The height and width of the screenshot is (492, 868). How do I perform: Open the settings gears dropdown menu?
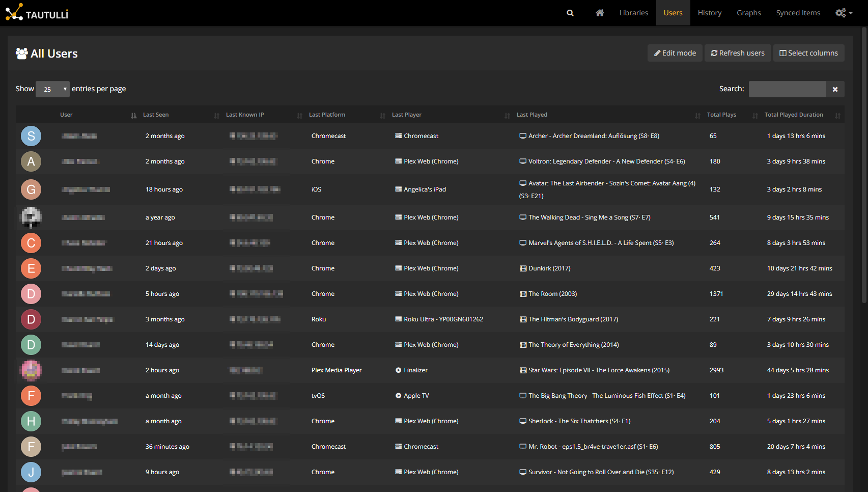point(844,13)
